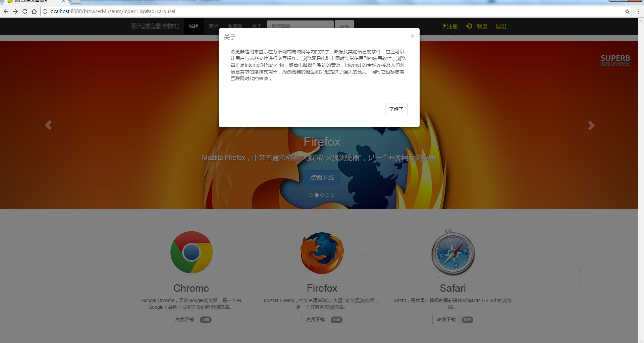644x343 pixels.
Task: Click the Safari heading text
Action: tap(453, 288)
